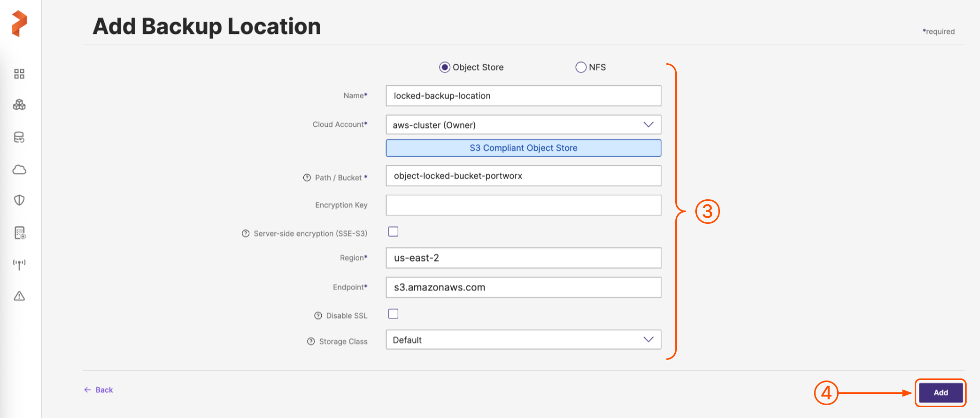Screen dimensions: 980x418
Task: Click the Add button
Action: pos(940,393)
